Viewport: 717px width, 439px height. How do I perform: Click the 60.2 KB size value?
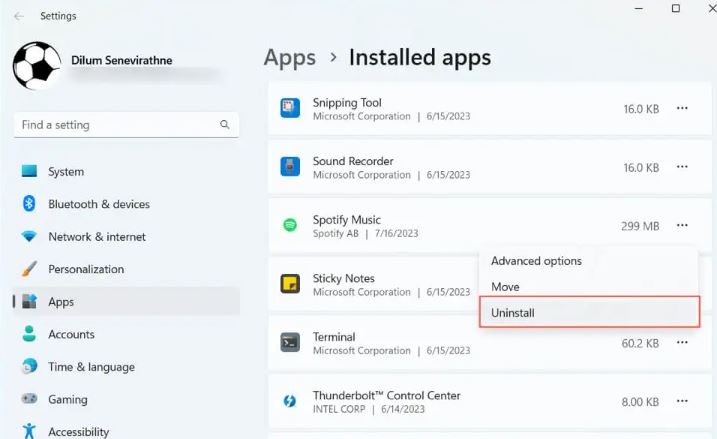point(640,343)
